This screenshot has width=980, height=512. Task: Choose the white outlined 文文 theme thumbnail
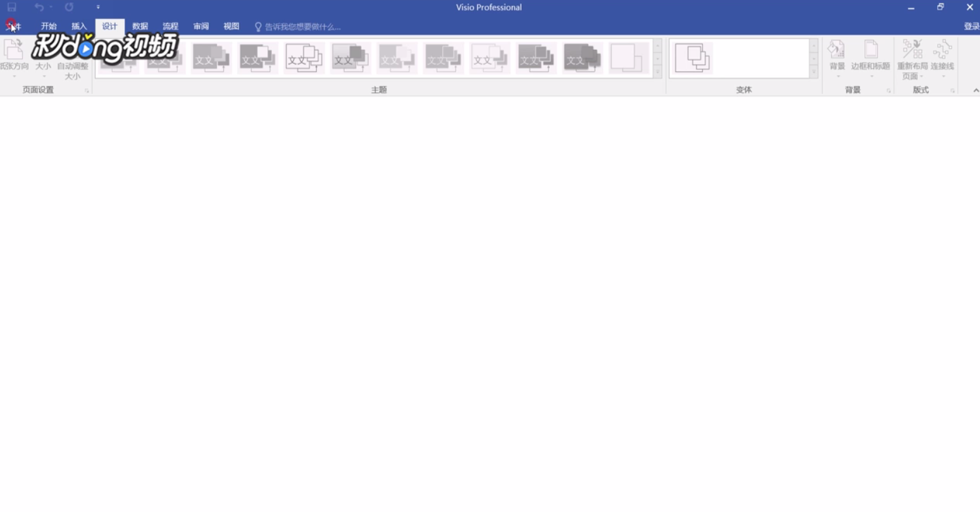pos(304,58)
